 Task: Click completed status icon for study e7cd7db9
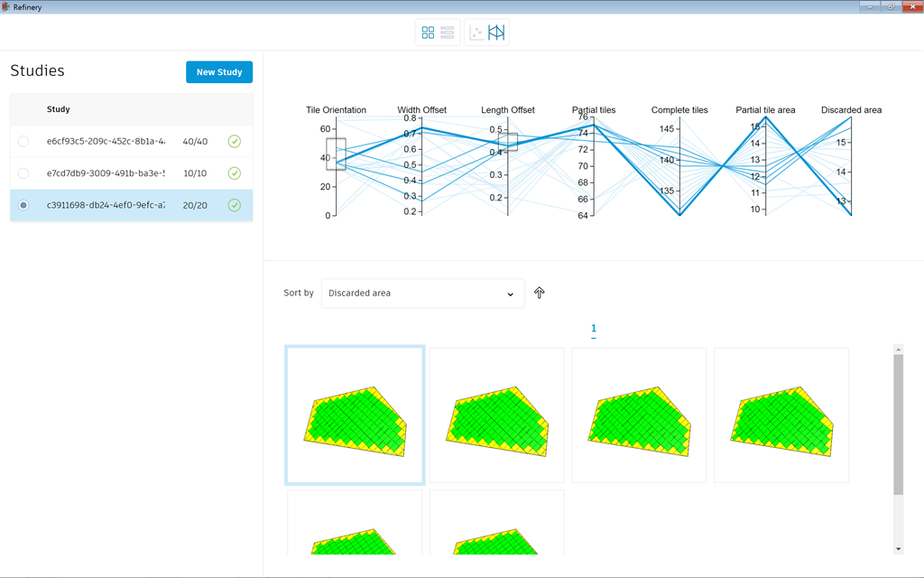235,173
